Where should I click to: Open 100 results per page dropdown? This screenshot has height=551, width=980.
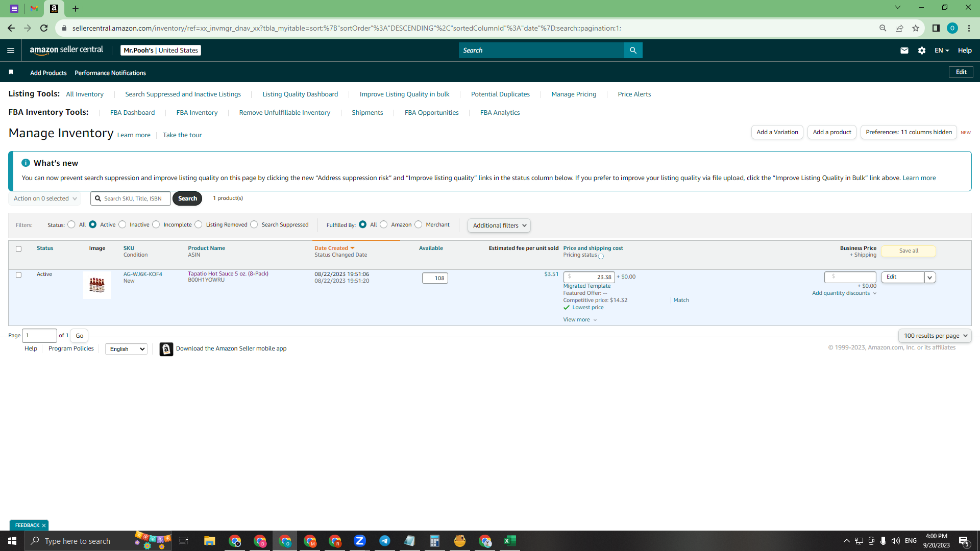[935, 336]
